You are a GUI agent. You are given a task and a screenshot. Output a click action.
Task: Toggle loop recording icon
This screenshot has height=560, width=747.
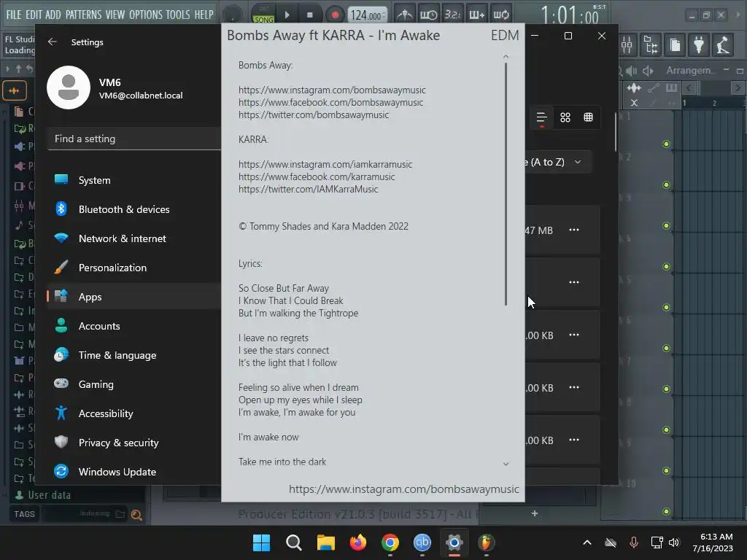[500, 15]
